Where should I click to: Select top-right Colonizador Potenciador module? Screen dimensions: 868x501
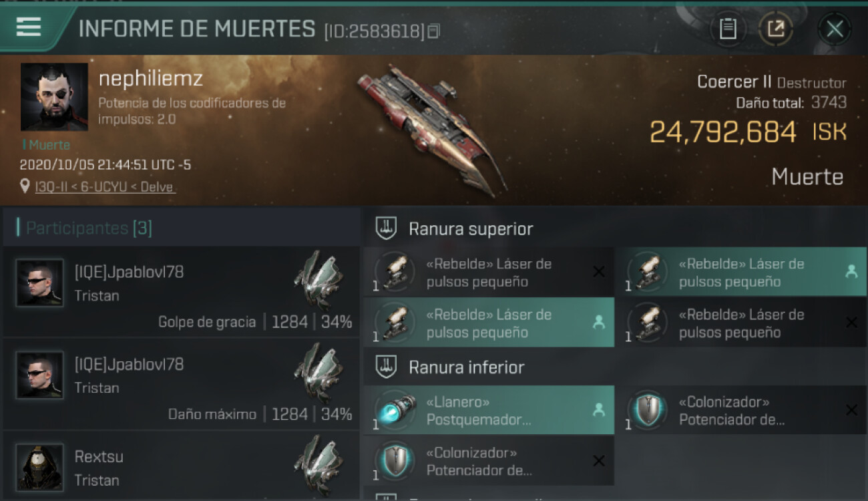(x=742, y=410)
